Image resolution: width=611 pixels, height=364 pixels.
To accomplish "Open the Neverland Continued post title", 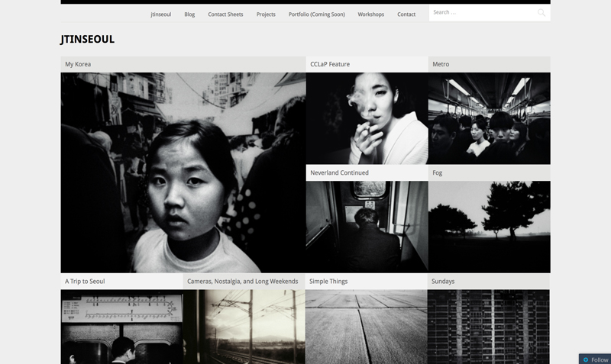I will 339,173.
